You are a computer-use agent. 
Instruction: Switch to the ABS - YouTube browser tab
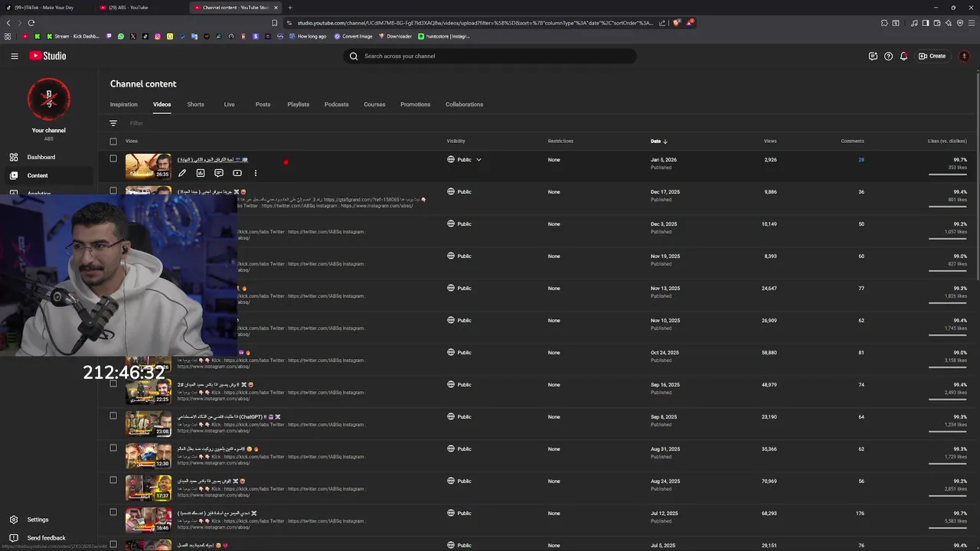tap(138, 8)
